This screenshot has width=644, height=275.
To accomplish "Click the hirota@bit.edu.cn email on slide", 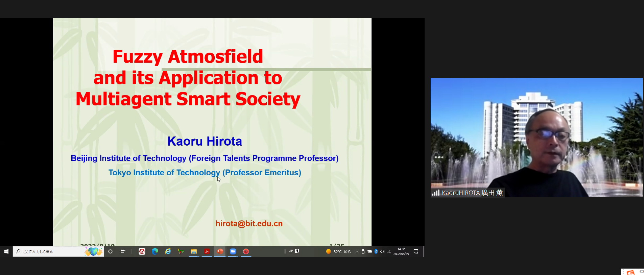I will click(249, 224).
